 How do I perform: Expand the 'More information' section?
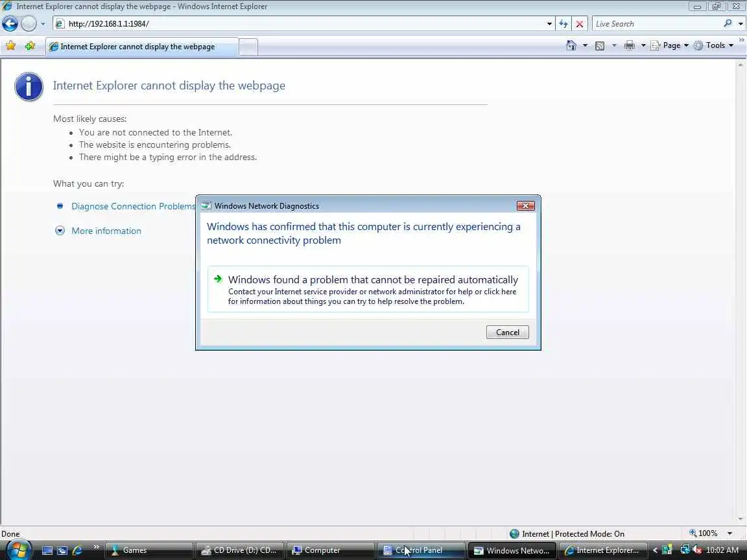[x=106, y=231]
